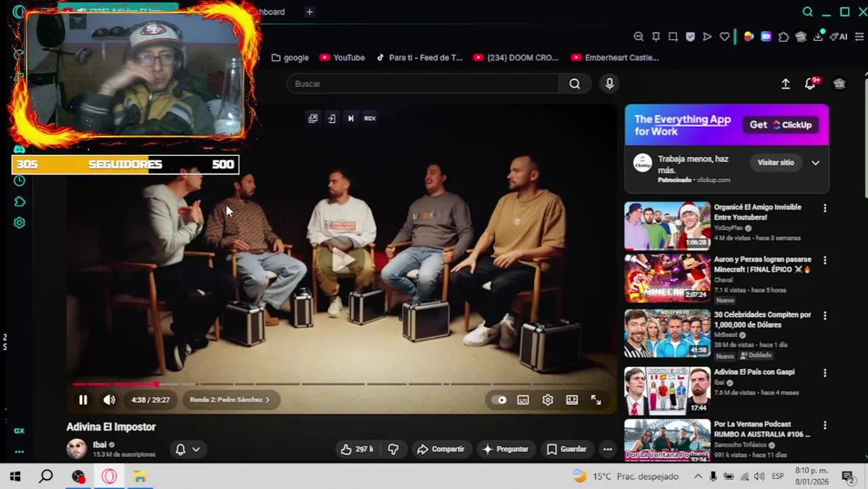Screen dimensions: 868x489
Task: Open a new browser tab plus
Action: pos(309,12)
